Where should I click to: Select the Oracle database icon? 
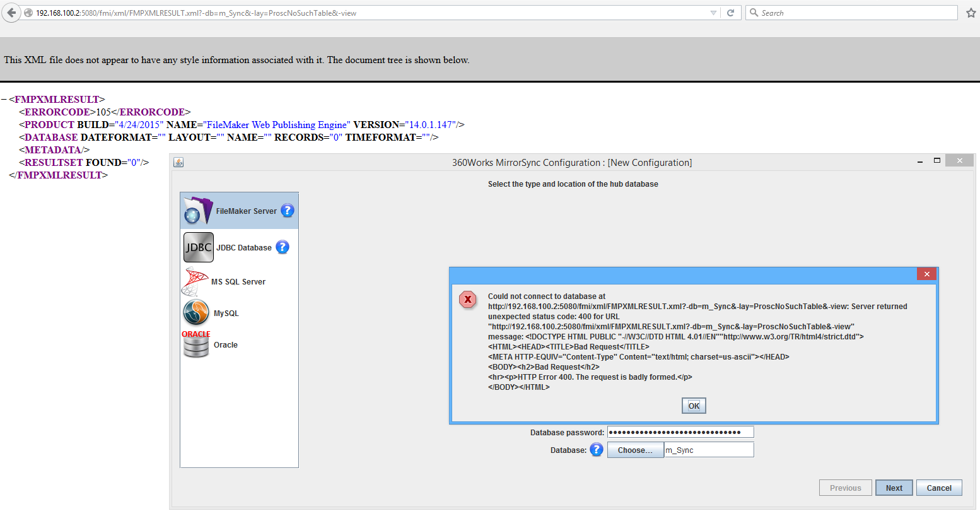[196, 344]
